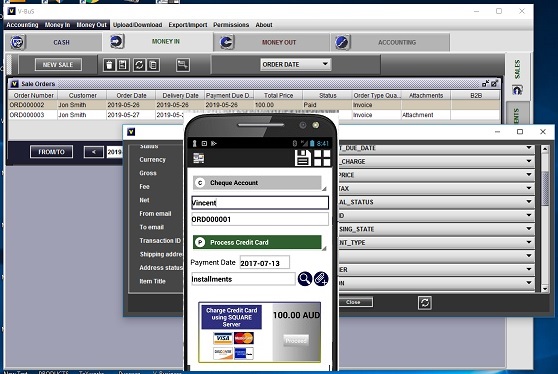Click the magnifier search icon beside Installments

point(305,279)
